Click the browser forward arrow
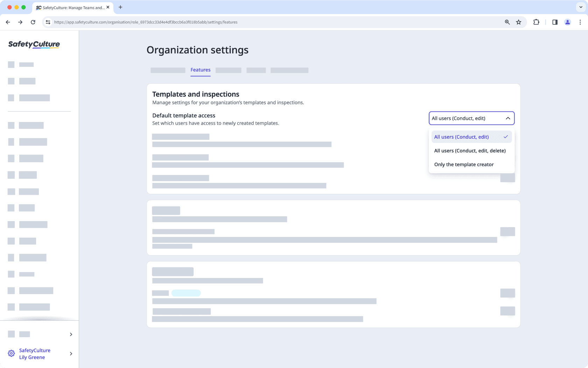 click(x=20, y=22)
